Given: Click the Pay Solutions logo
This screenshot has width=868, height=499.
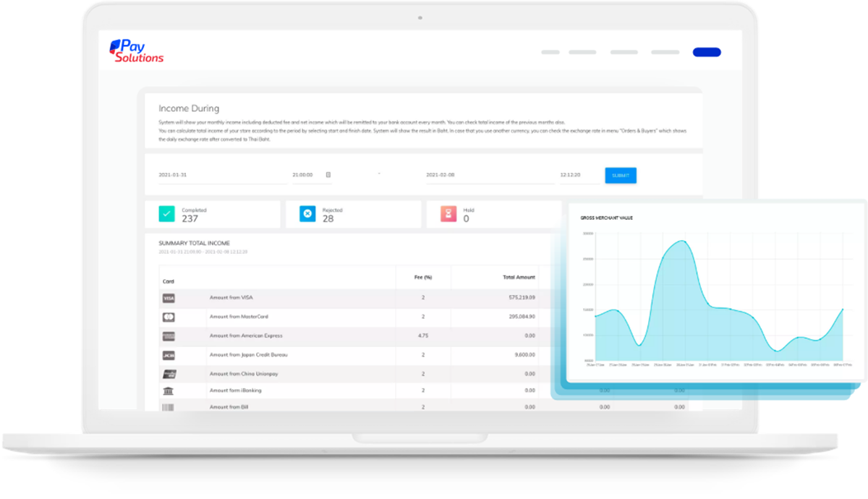Looking at the screenshot, I should pyautogui.click(x=137, y=51).
